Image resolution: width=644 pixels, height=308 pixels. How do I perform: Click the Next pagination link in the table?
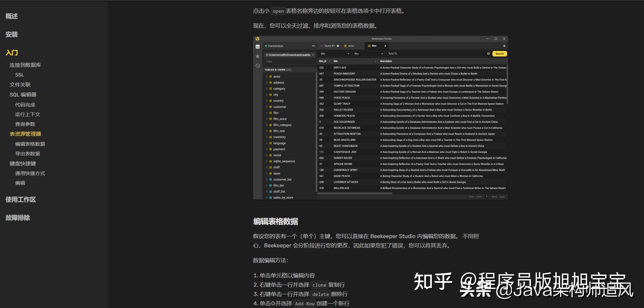tap(494, 197)
